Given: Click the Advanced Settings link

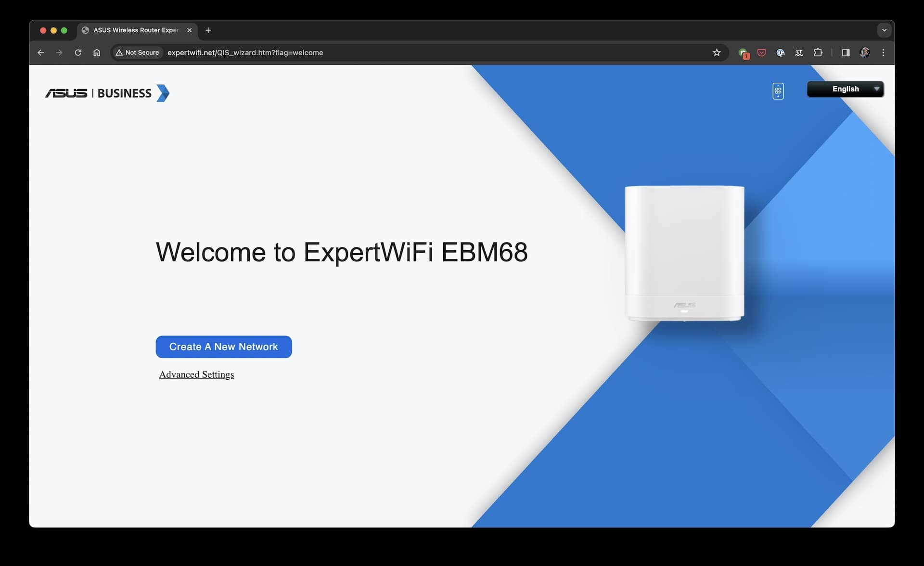Looking at the screenshot, I should [x=196, y=374].
